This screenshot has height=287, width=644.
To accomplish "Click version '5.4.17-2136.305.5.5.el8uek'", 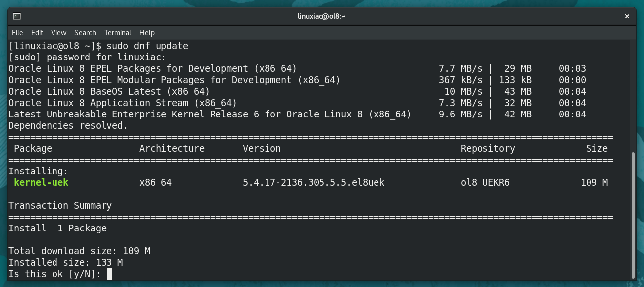I will (314, 183).
